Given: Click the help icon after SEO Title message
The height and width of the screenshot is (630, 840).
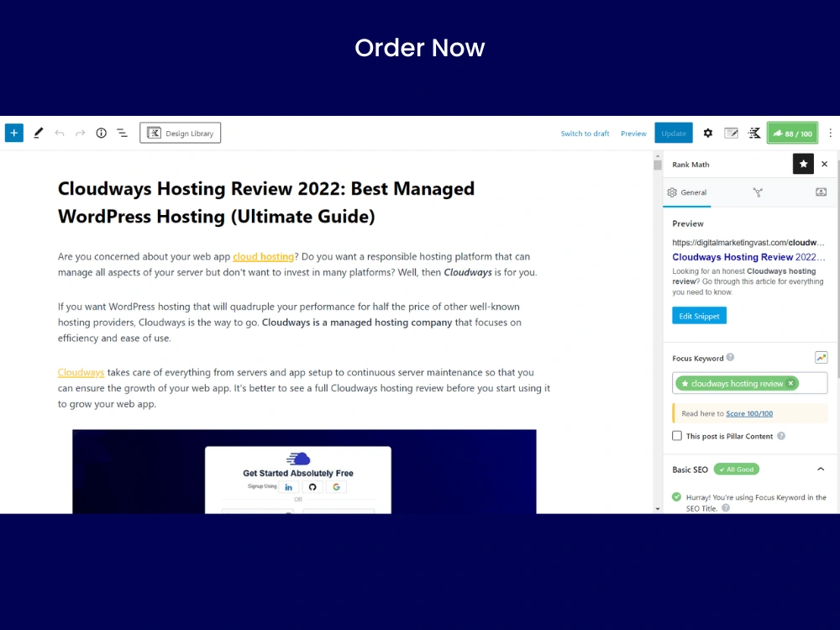Looking at the screenshot, I should coord(726,508).
